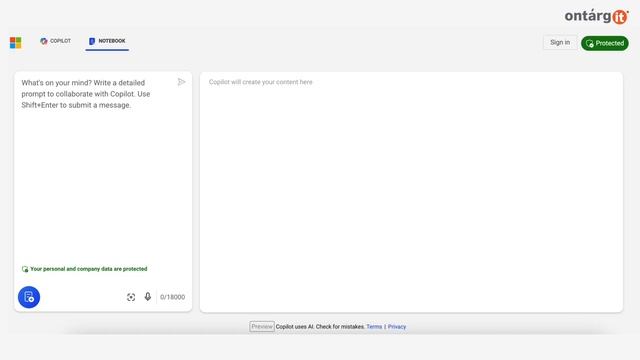Click the Copilot output content area
Viewport: 640px width, 360px height.
tap(411, 192)
